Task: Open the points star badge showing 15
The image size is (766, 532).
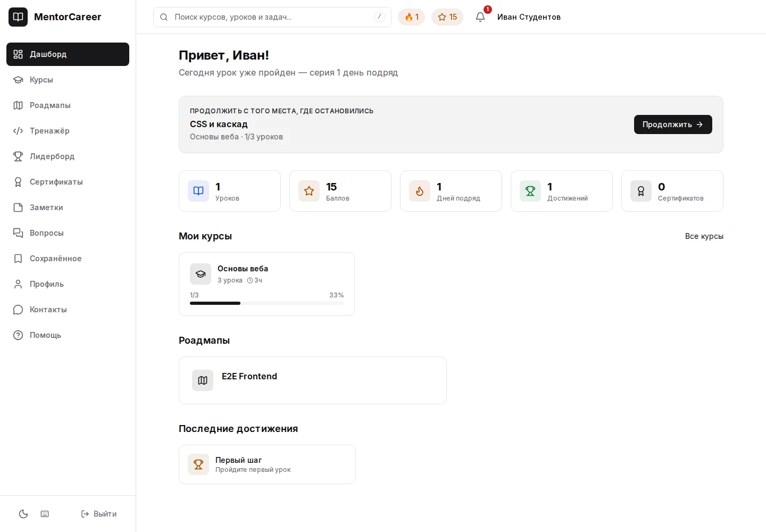Action: point(447,17)
